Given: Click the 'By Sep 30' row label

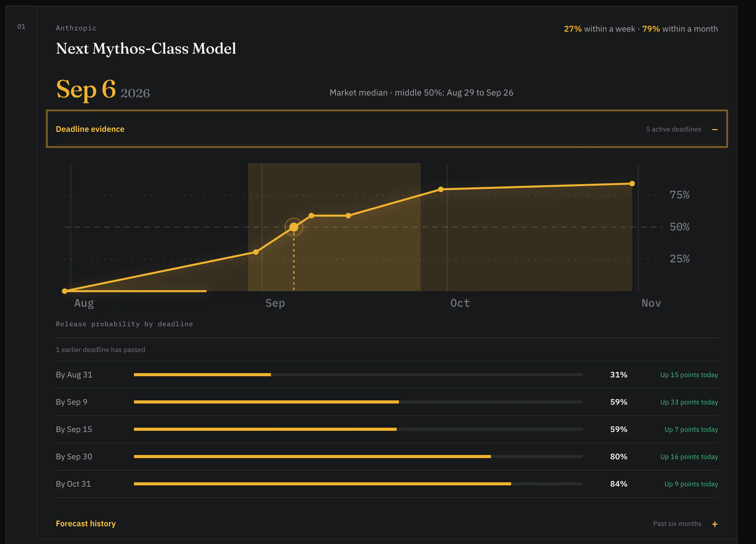Looking at the screenshot, I should tap(74, 457).
